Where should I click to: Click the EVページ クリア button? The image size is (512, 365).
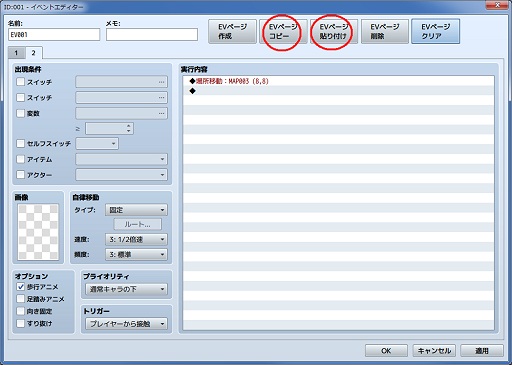pos(436,31)
